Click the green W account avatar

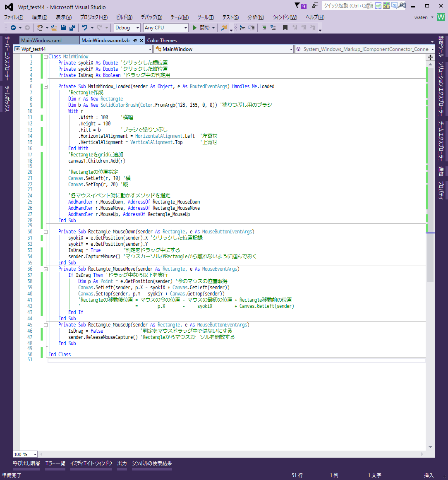(441, 17)
